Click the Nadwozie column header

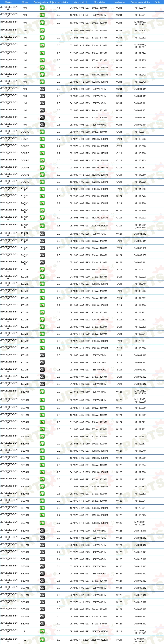click(119, 2)
